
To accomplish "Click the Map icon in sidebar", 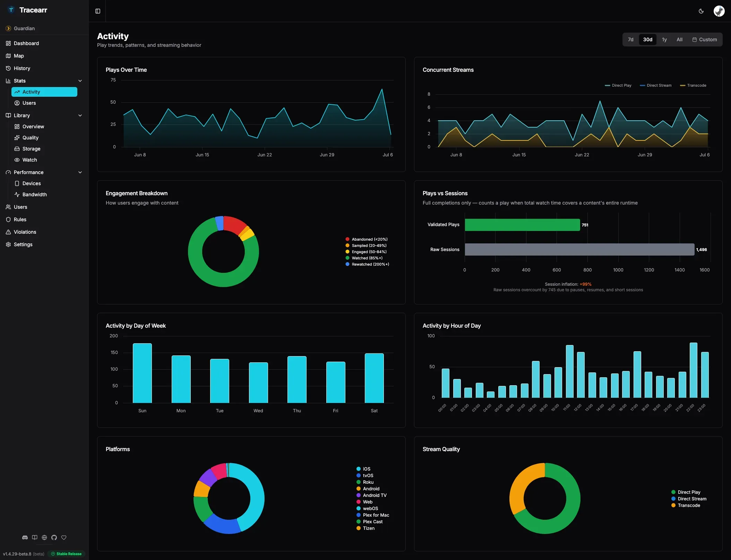I will 8,56.
